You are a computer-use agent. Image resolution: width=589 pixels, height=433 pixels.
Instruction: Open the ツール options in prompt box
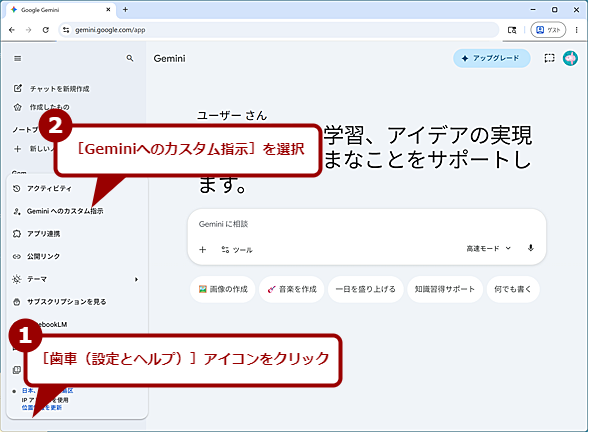[x=237, y=249]
